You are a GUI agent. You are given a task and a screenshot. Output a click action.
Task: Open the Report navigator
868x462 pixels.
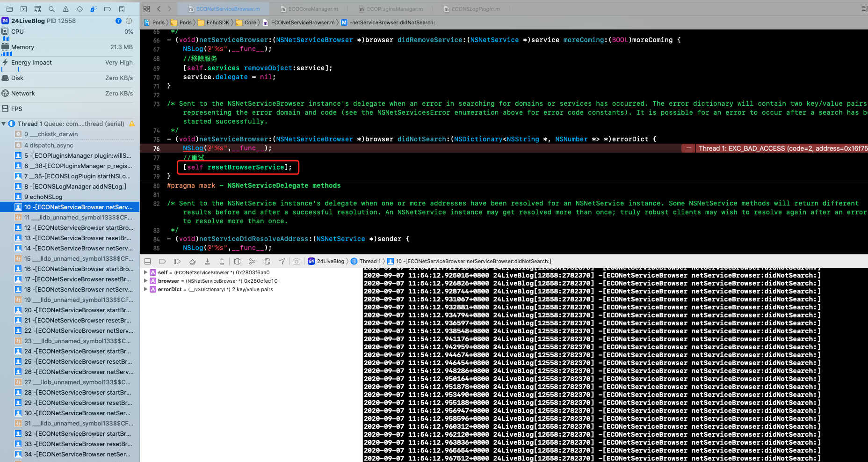tap(122, 9)
